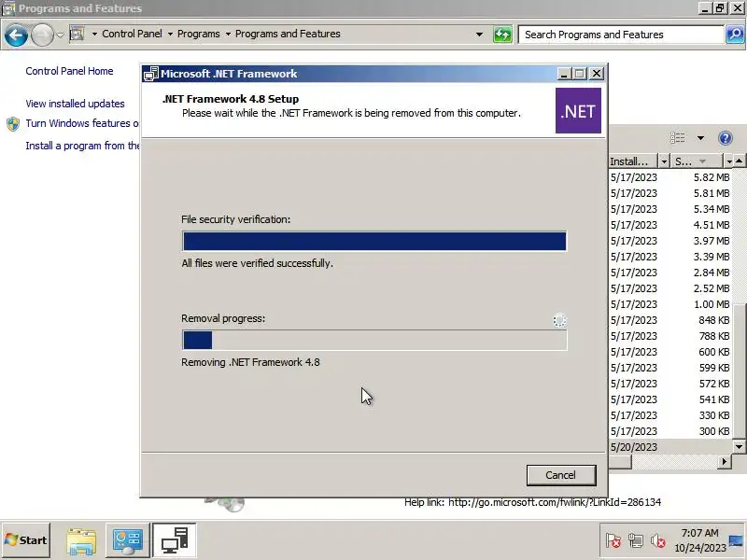Select the row with size 600 KB
Screen dimensions: 747x560
(x=670, y=352)
